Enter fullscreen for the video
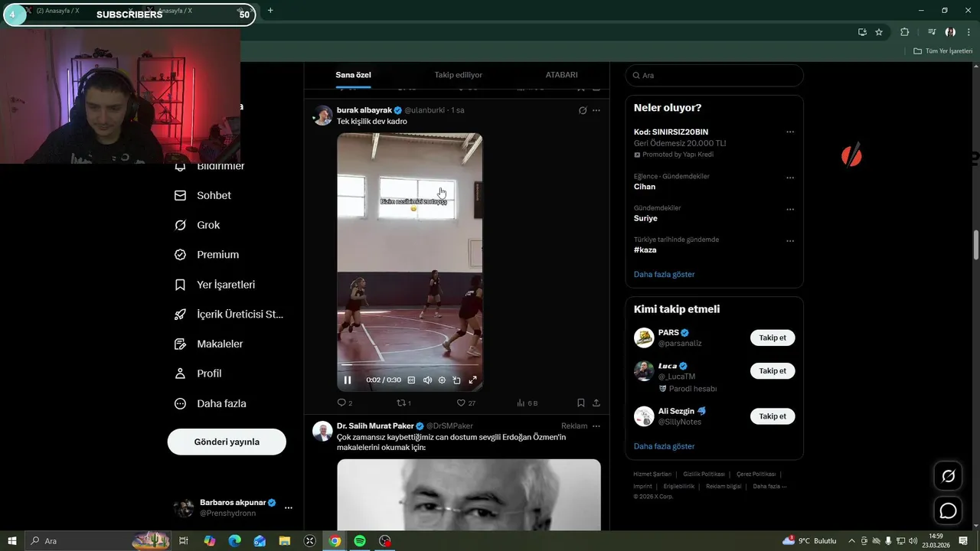Viewport: 980px width, 551px height. 472,380
